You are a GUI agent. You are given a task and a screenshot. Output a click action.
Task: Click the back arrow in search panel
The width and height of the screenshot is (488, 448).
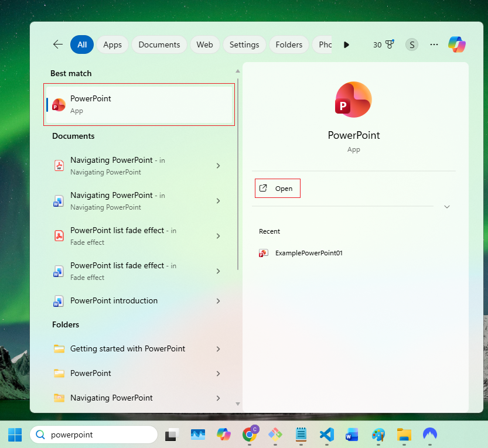56,44
